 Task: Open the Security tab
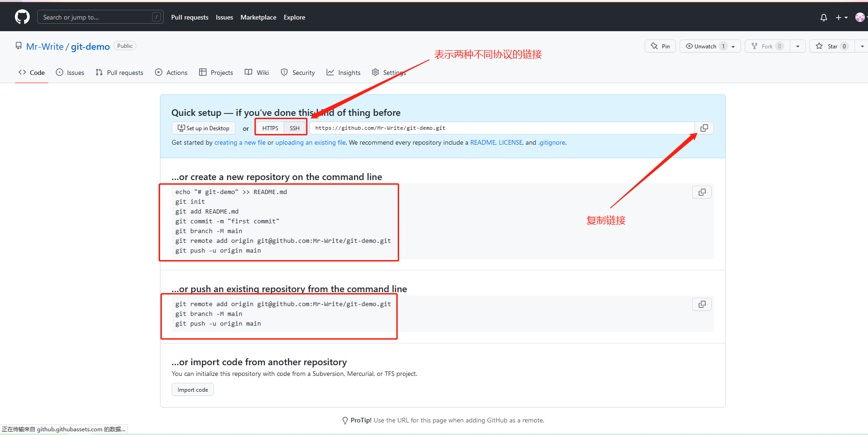tap(298, 73)
